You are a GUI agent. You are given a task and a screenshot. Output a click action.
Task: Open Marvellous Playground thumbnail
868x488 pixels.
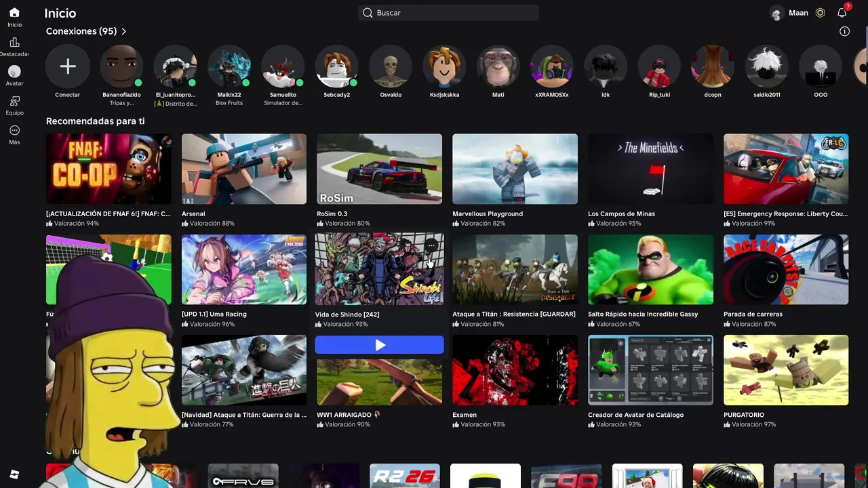click(x=515, y=169)
